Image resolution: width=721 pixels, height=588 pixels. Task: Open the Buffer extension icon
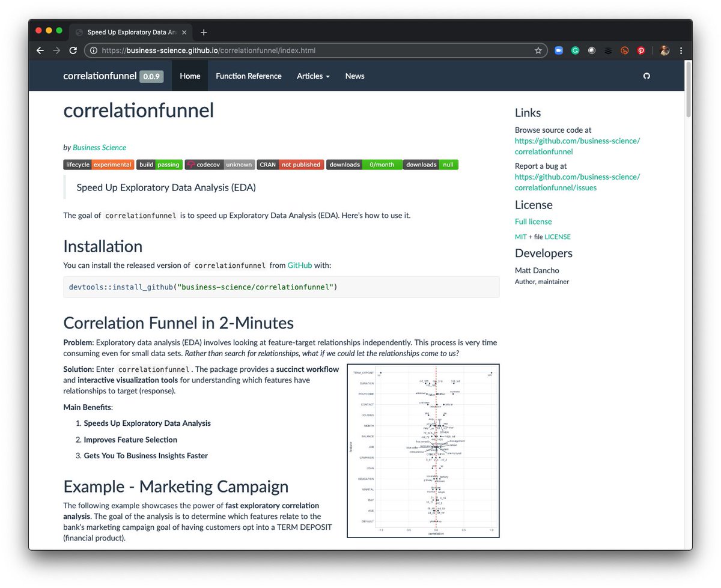coord(608,50)
